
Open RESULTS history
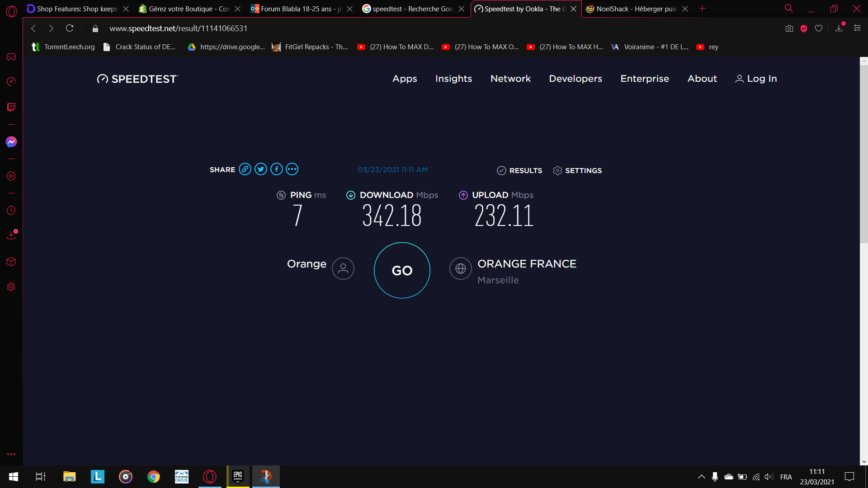pos(519,170)
